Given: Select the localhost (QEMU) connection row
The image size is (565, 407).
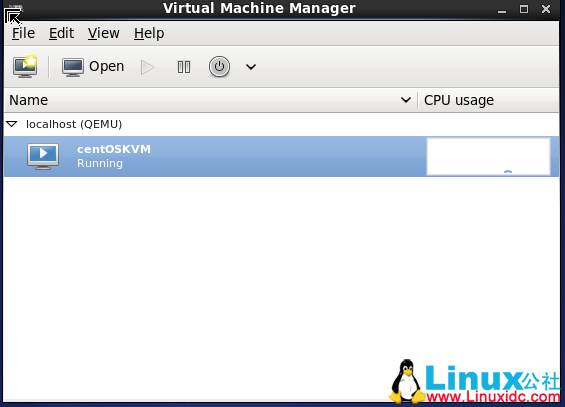Looking at the screenshot, I should 281,124.
